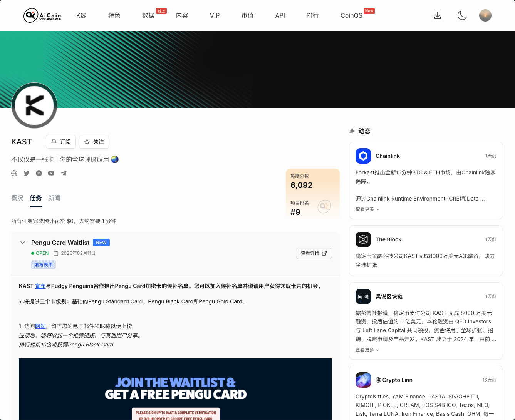Click the Pengu Card waitlist banner image

click(175, 389)
